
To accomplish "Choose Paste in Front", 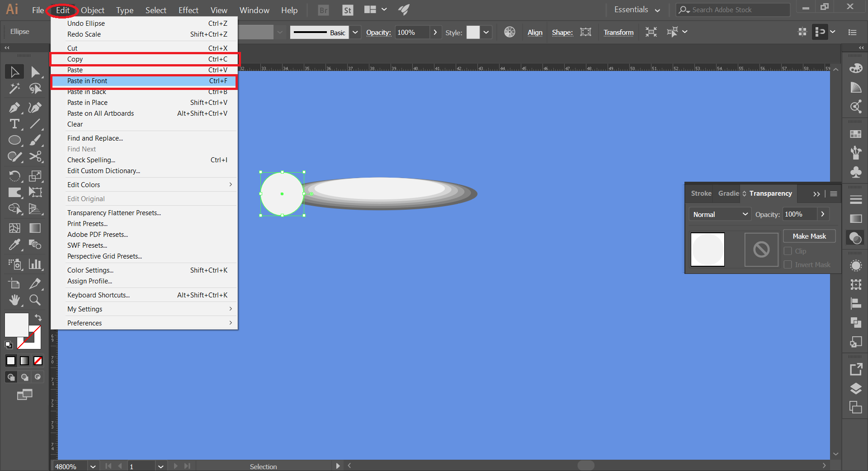I will point(144,80).
